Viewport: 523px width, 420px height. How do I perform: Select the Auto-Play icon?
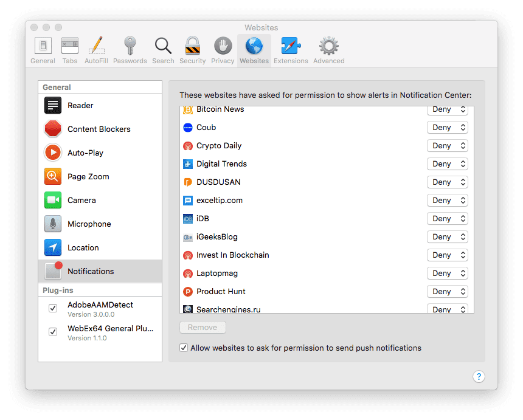[53, 153]
